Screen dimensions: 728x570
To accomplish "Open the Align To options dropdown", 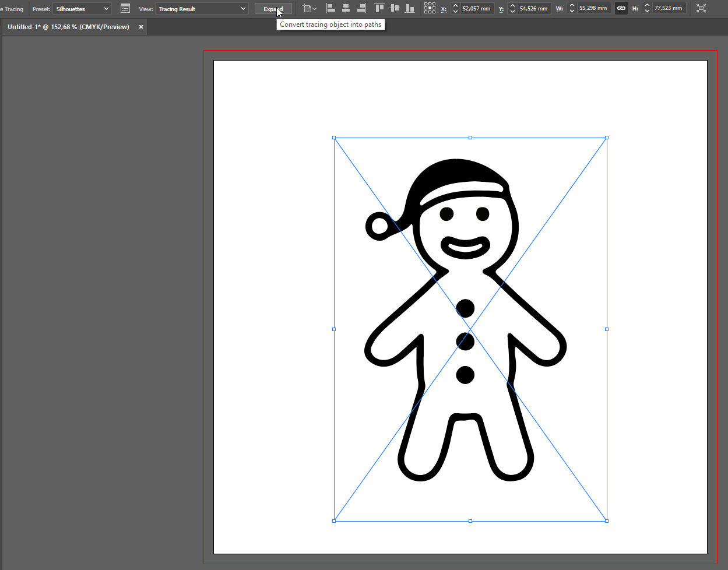I will (310, 9).
